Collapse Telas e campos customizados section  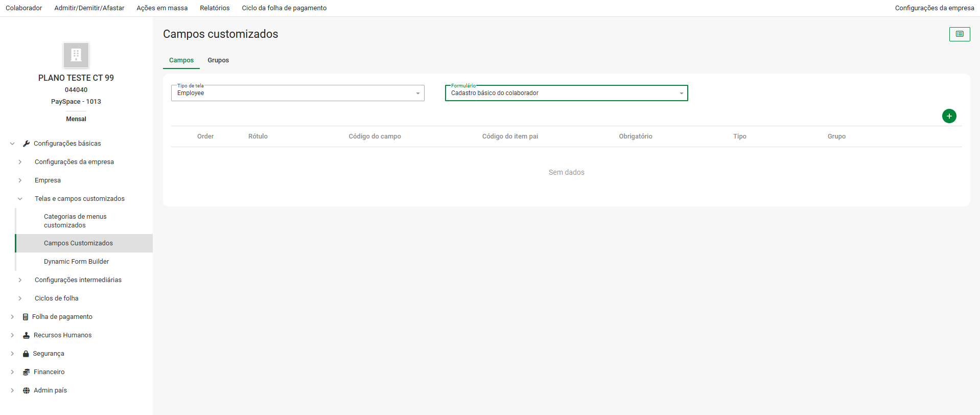20,199
